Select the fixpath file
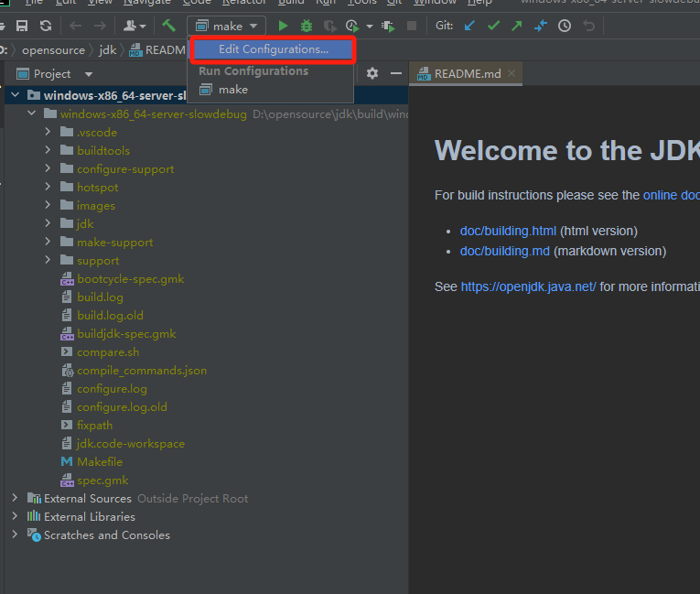This screenshot has width=700, height=594. (94, 426)
